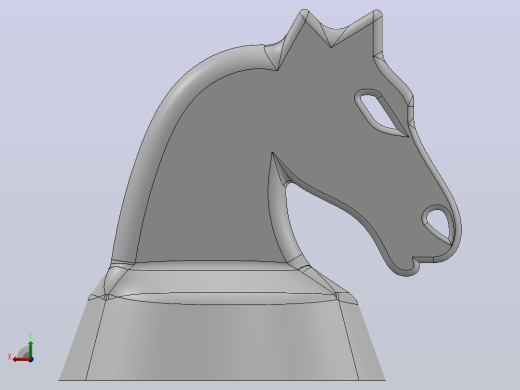Viewport: 520px width, 390px height.
Task: Click the blue Z dot at triad origin
Action: [x=31, y=360]
